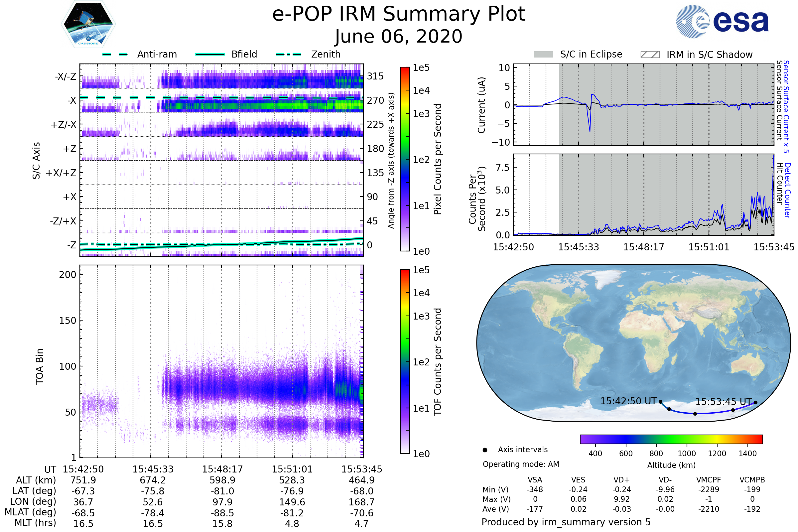Click the VMCPF column header in voltage table
Viewport: 798px width, 532px height.
tap(709, 480)
